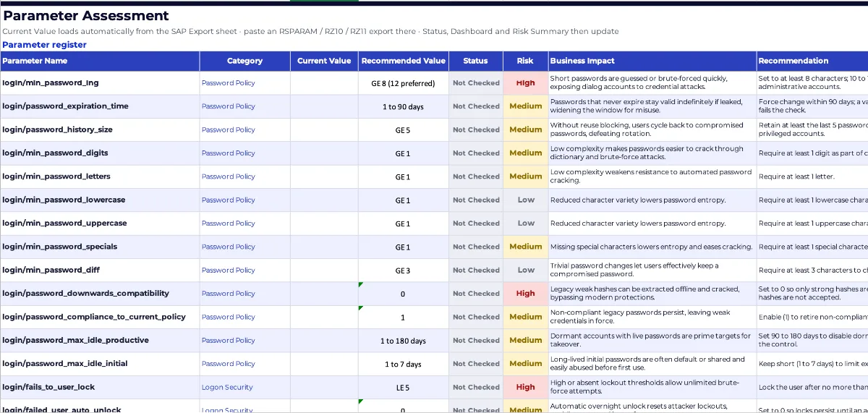Select the login/min_password_letters parameter cell
Screen dimensions: 868x413
point(100,176)
